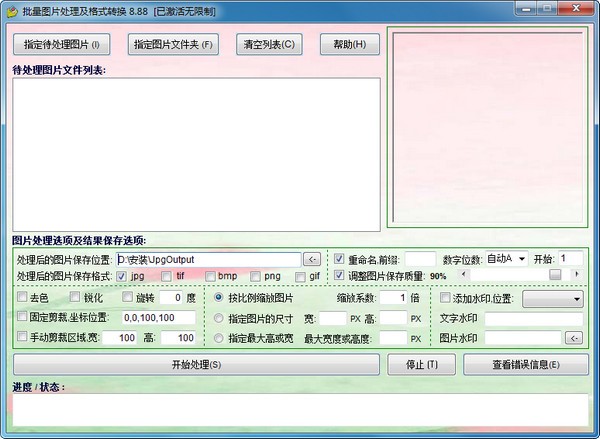Select the 指定图片的尺寸 radio button

(x=218, y=318)
